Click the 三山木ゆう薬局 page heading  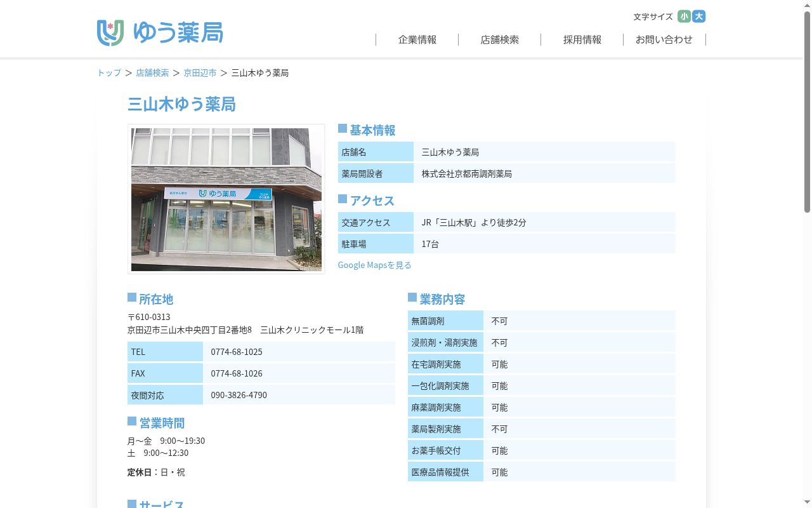182,104
